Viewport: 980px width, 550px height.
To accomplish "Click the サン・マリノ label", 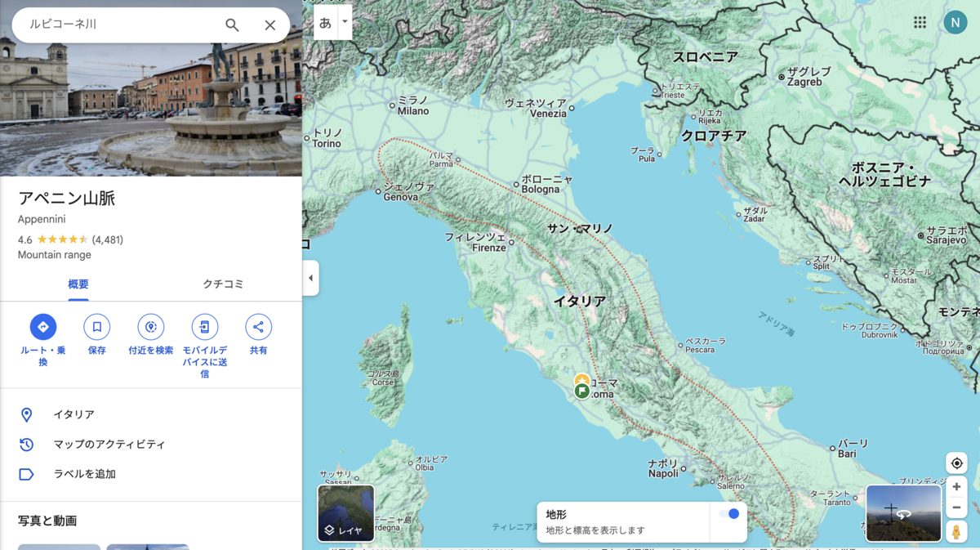I will (580, 229).
